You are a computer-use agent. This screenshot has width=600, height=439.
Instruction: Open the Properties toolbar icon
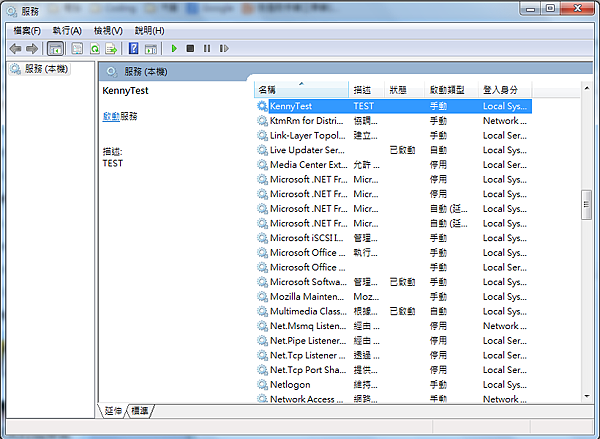click(x=77, y=49)
